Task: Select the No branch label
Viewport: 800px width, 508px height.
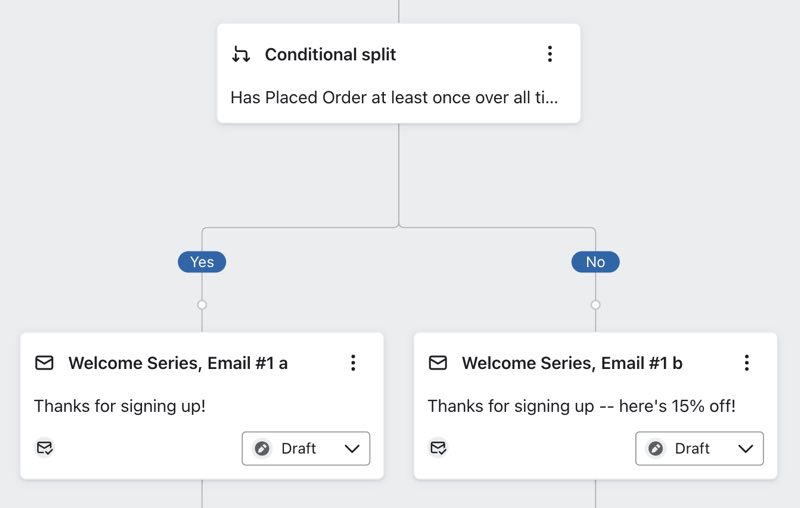Action: pyautogui.click(x=595, y=262)
